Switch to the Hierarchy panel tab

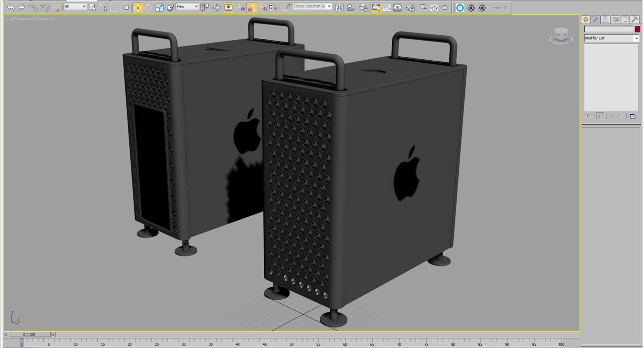tap(605, 20)
